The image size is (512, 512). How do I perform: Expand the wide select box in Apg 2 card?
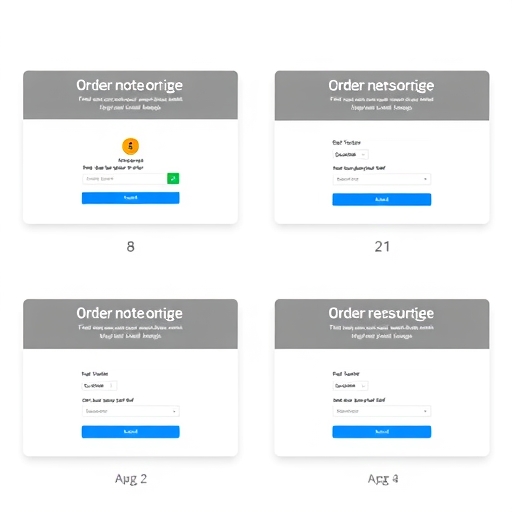tap(131, 411)
